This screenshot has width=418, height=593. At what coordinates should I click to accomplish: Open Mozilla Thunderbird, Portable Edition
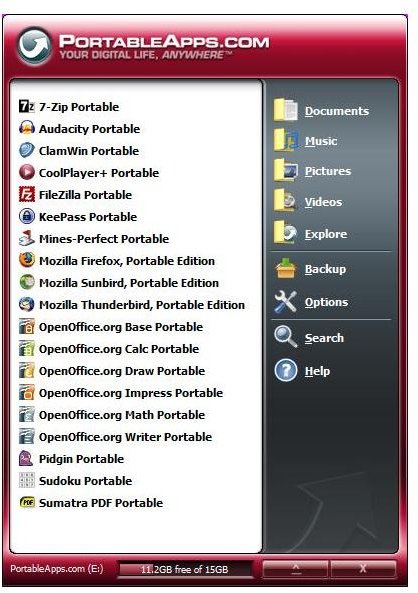pyautogui.click(x=132, y=305)
